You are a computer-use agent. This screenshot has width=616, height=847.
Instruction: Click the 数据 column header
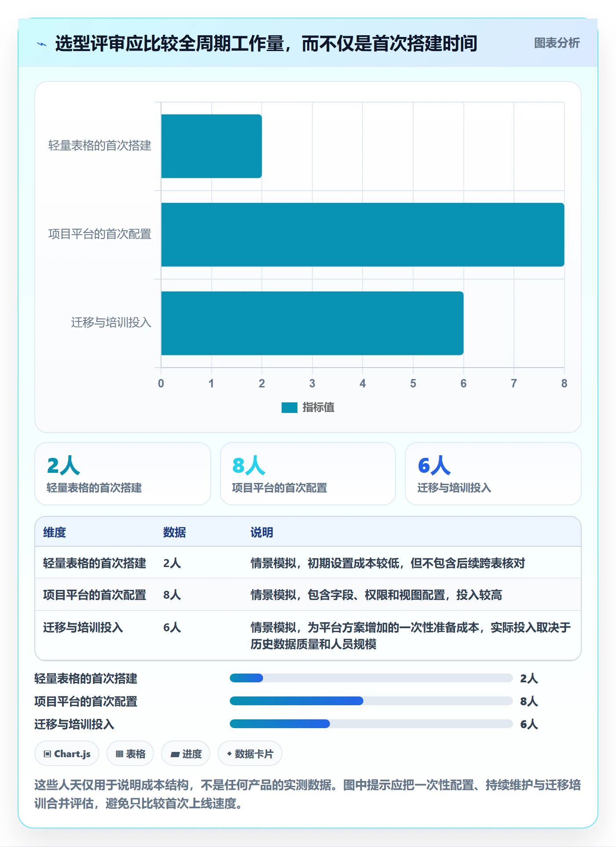pyautogui.click(x=175, y=532)
